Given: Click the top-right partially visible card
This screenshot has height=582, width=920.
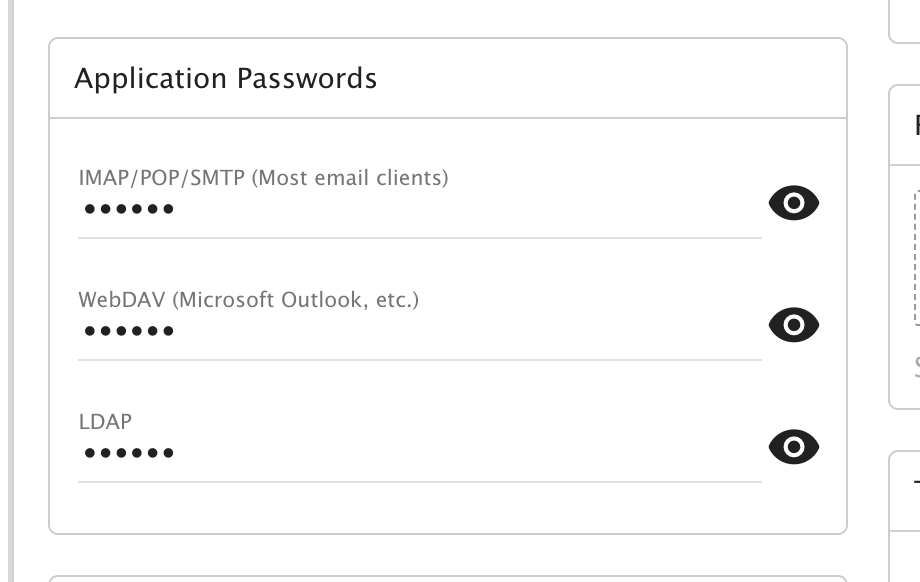Looking at the screenshot, I should pos(905,22).
